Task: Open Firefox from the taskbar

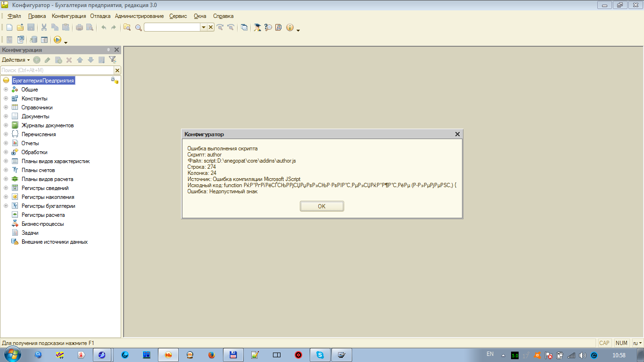Action: pyautogui.click(x=211, y=355)
